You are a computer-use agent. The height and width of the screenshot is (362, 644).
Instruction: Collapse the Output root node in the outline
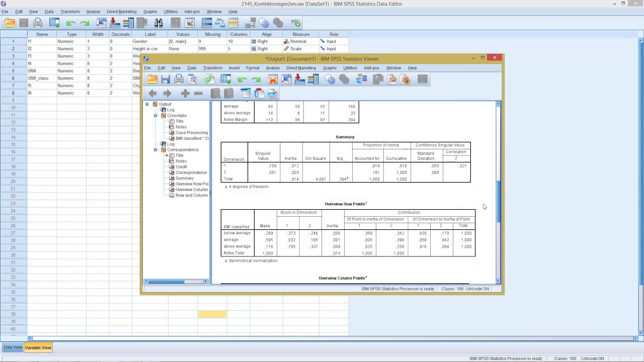point(147,104)
